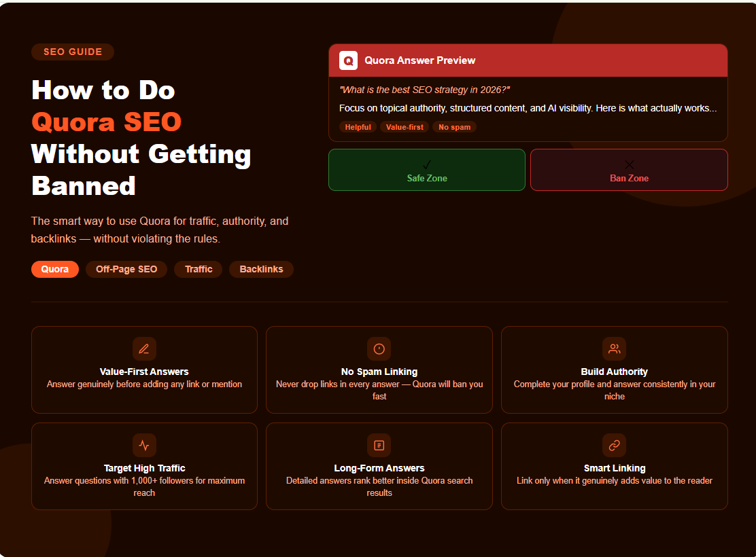This screenshot has width=756, height=557.
Task: Click the SEO GUIDE badge
Action: click(x=72, y=52)
